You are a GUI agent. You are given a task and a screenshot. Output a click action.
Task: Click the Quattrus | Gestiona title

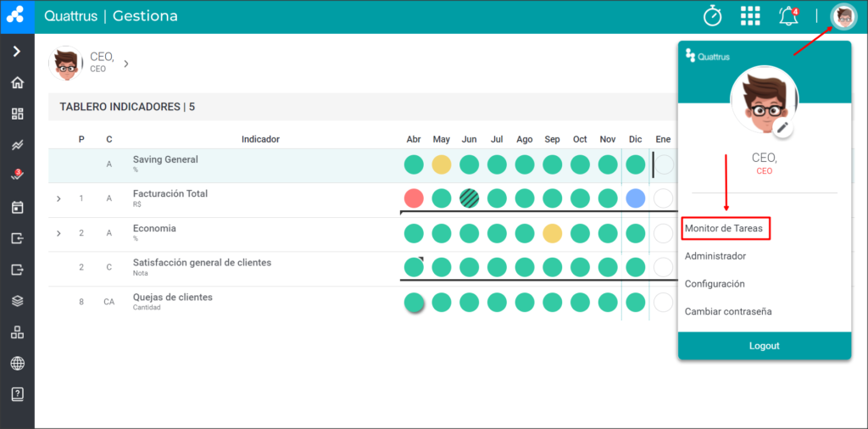point(111,16)
